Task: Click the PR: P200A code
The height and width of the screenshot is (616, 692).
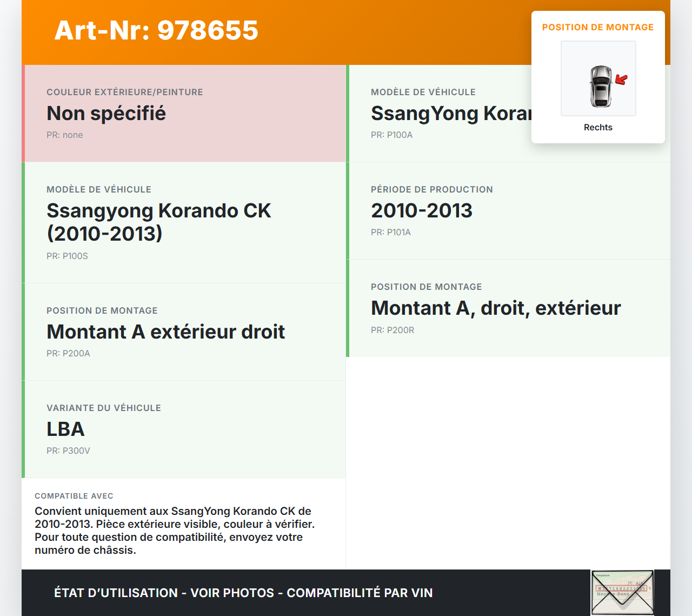Action: (68, 353)
